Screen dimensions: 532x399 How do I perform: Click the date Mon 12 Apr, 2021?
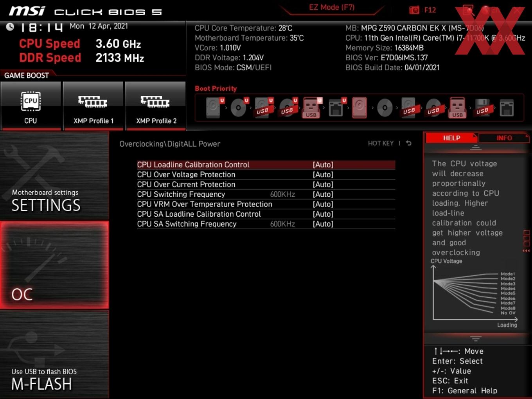99,26
